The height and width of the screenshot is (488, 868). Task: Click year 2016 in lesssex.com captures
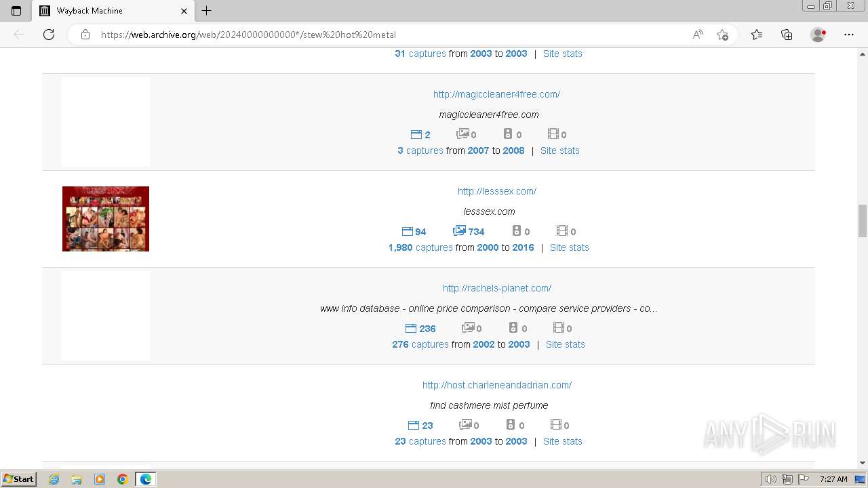pyautogui.click(x=523, y=247)
